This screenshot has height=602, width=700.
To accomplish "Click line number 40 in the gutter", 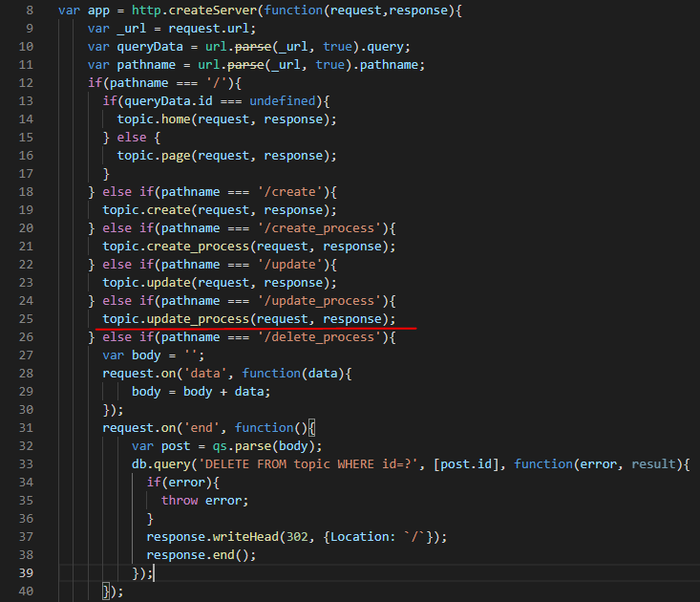I will [x=26, y=591].
